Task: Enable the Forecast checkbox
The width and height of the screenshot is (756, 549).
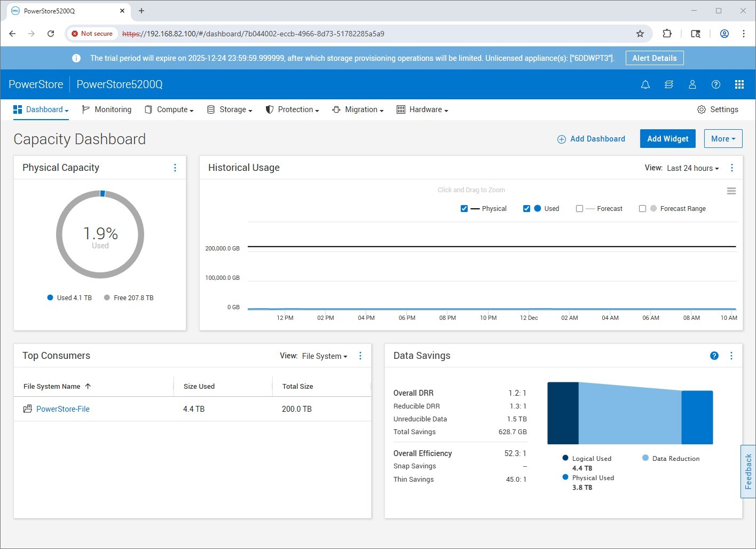Action: 579,209
